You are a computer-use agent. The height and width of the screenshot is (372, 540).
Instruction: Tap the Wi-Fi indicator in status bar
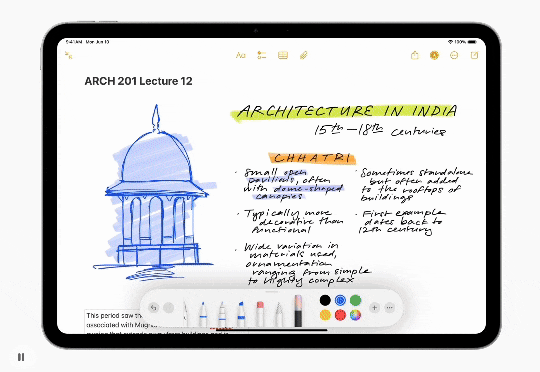[450, 42]
